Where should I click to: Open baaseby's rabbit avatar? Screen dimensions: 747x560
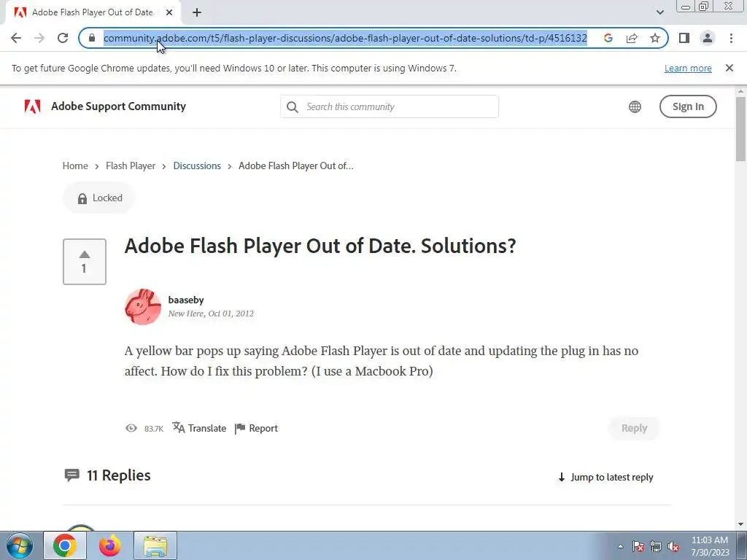[x=143, y=307]
